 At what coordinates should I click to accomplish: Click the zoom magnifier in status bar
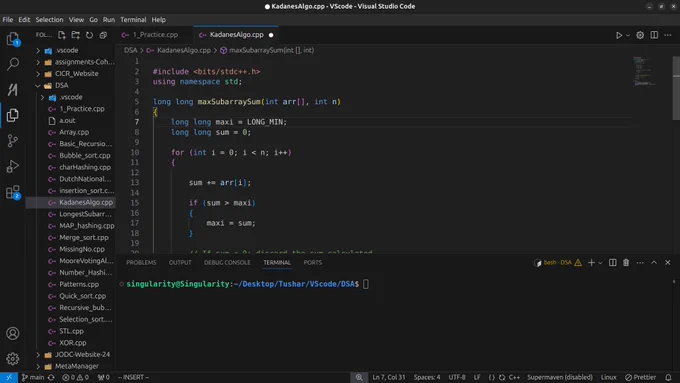click(x=359, y=377)
